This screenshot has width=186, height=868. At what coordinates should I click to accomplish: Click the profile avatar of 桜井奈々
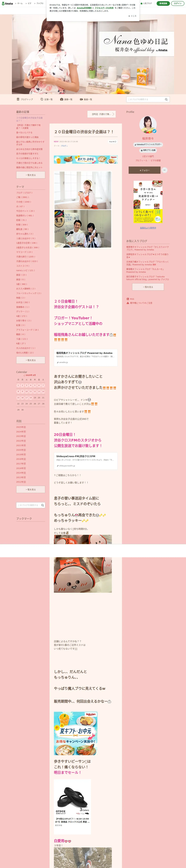(x=148, y=125)
